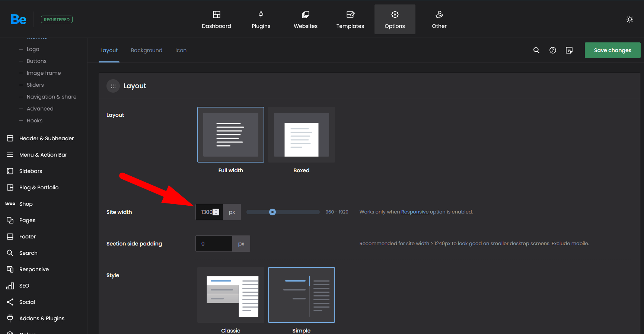Open the notes icon beside help

(x=569, y=50)
